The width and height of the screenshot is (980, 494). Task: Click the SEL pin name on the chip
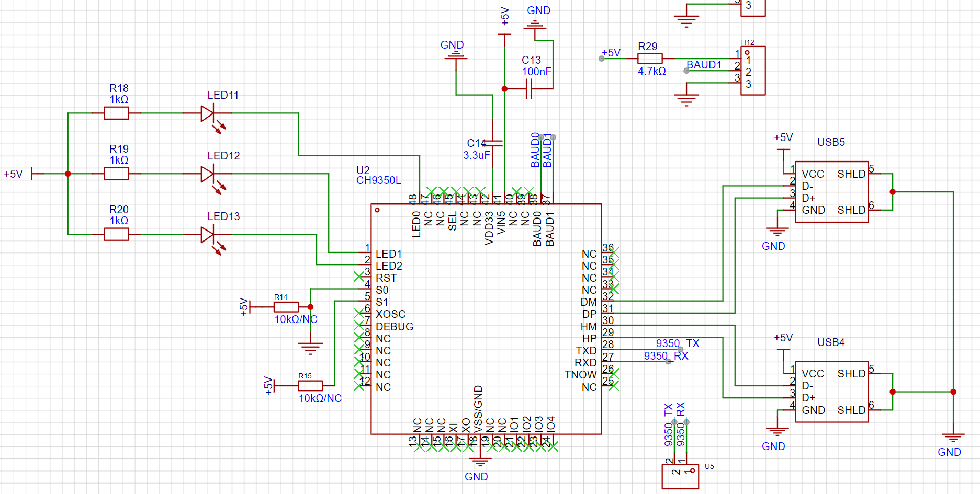coord(453,221)
